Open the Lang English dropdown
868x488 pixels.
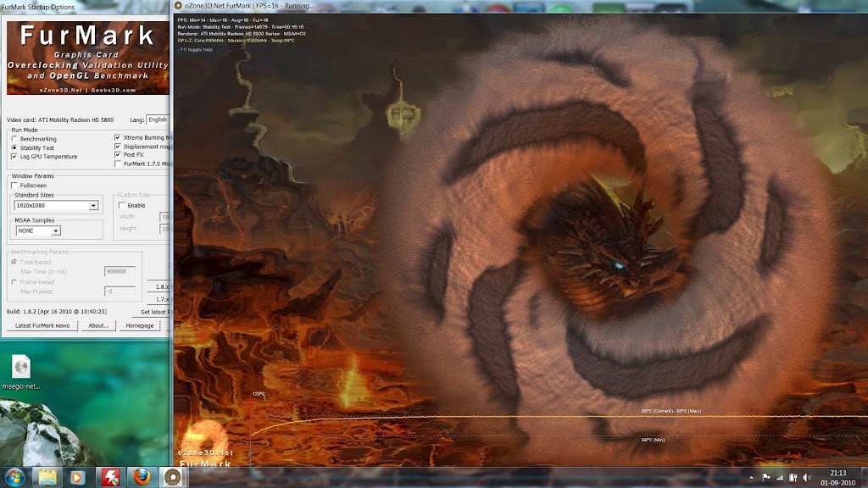[x=158, y=119]
